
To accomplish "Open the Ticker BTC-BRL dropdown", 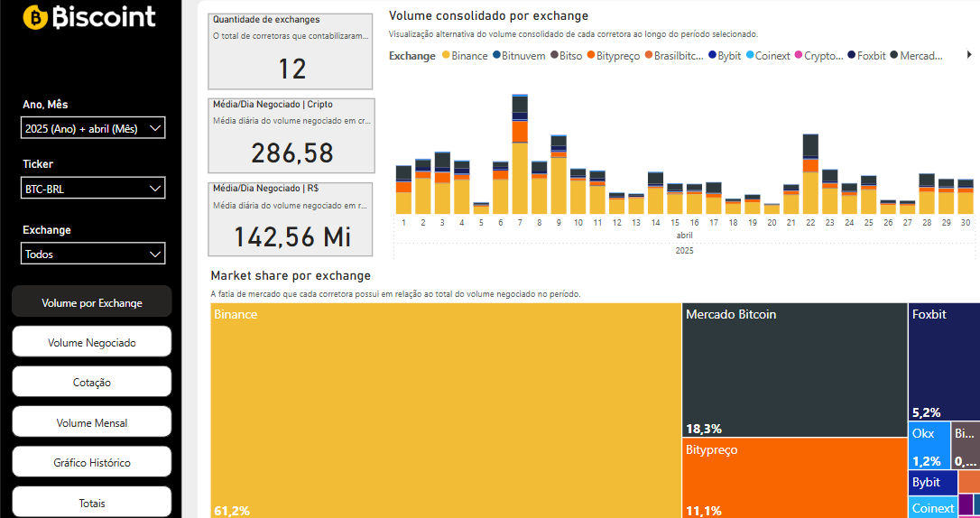I will pos(93,188).
